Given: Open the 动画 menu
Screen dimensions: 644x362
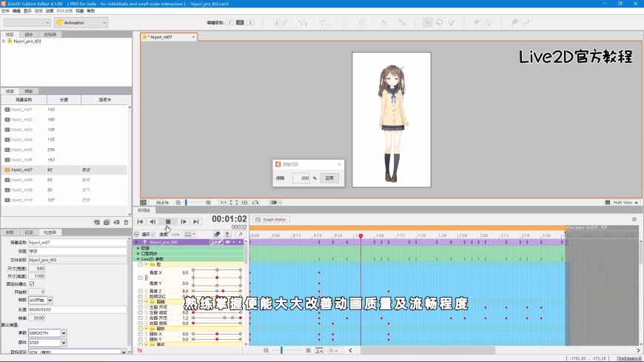Looking at the screenshot, I should pos(50,11).
